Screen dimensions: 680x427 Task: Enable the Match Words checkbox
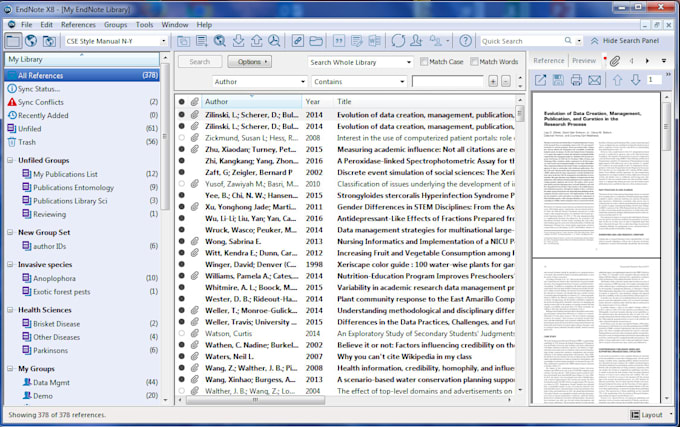474,62
